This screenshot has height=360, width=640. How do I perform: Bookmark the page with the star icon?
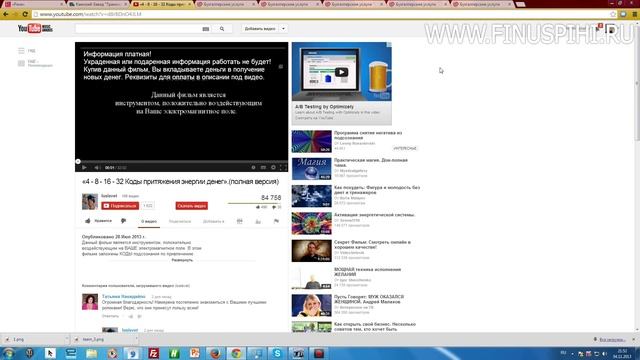[613, 14]
